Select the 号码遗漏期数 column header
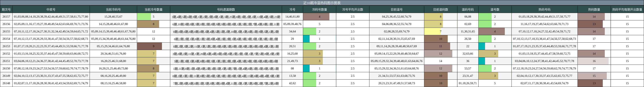 click(226, 9)
